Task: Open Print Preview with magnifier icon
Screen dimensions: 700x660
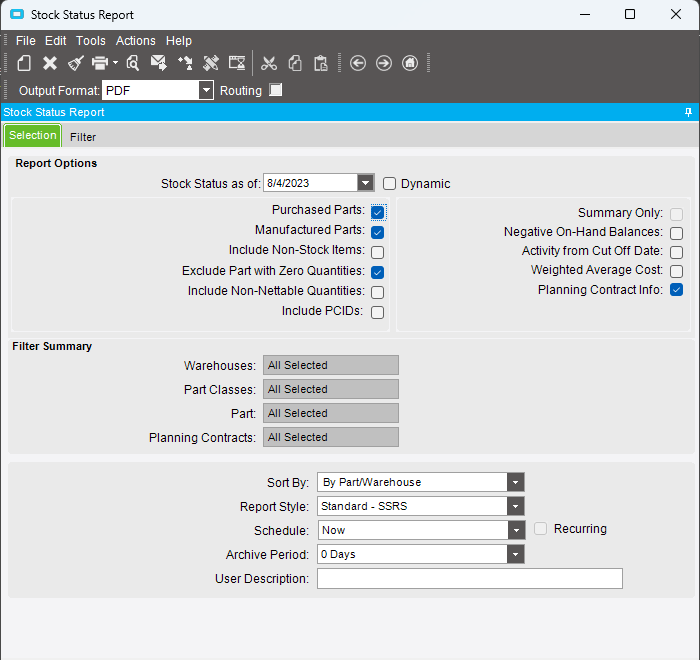Action: coord(132,63)
